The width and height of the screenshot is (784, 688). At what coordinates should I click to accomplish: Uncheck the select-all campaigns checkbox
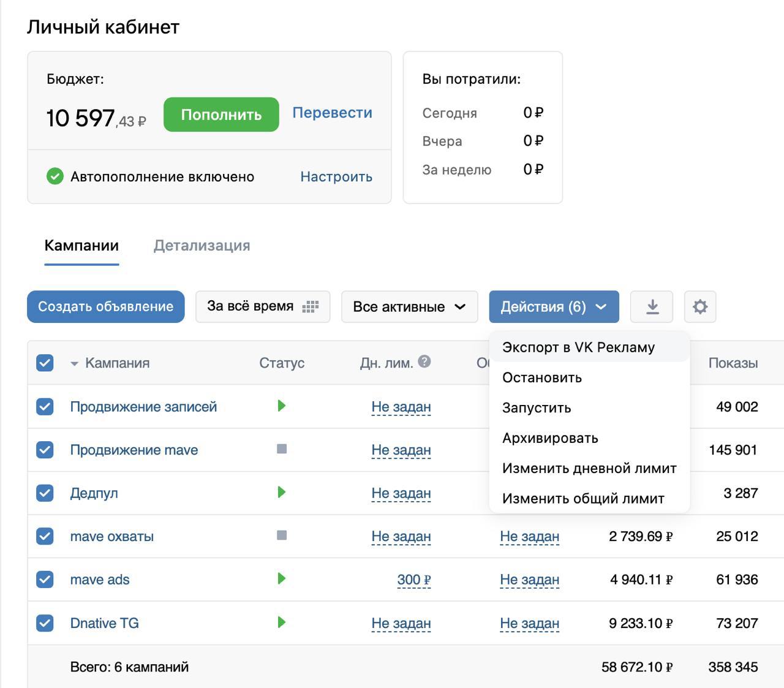pyautogui.click(x=45, y=363)
